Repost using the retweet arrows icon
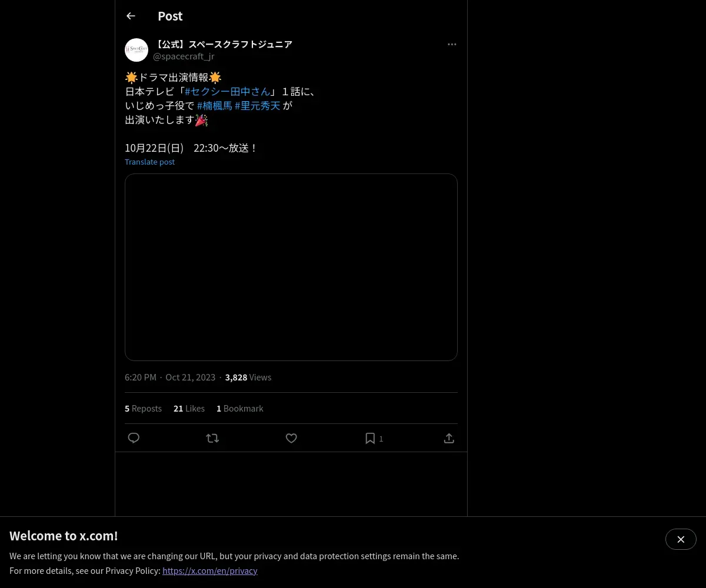Screen dimensions: 706x588 click(212, 438)
